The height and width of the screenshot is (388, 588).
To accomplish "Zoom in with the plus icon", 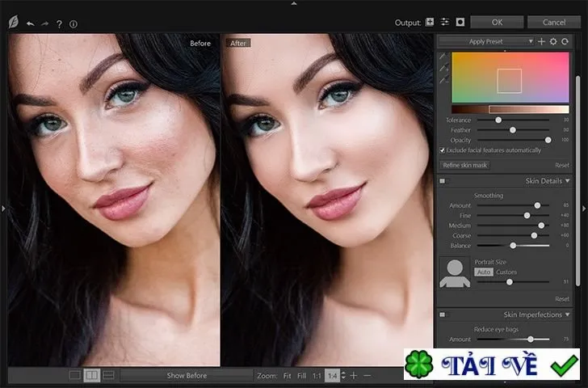I will (354, 375).
